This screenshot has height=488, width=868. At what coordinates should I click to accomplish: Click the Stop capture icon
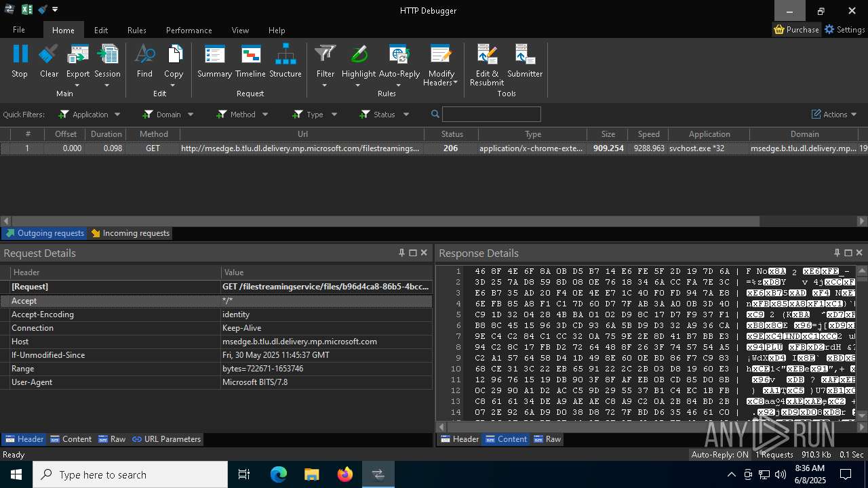[x=20, y=55]
